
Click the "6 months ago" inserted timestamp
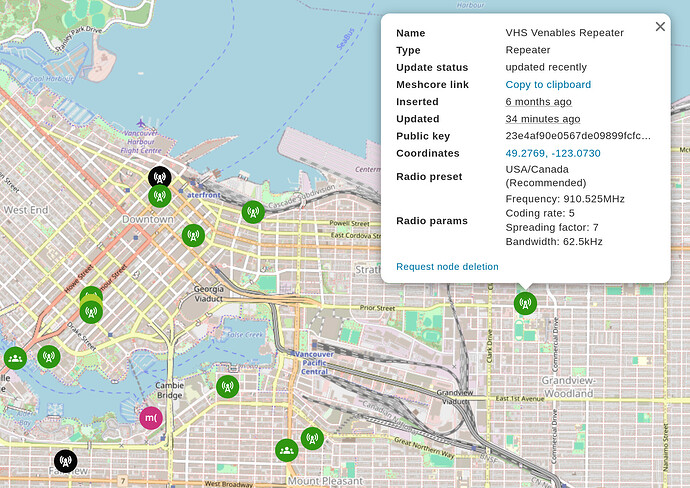[x=538, y=102]
